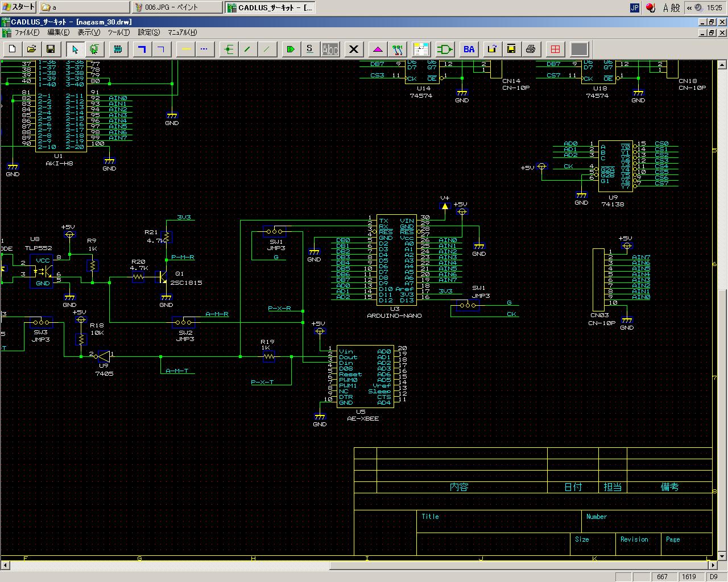This screenshot has width=728, height=582.
Task: Select the arrow pointer tool
Action: (75, 49)
